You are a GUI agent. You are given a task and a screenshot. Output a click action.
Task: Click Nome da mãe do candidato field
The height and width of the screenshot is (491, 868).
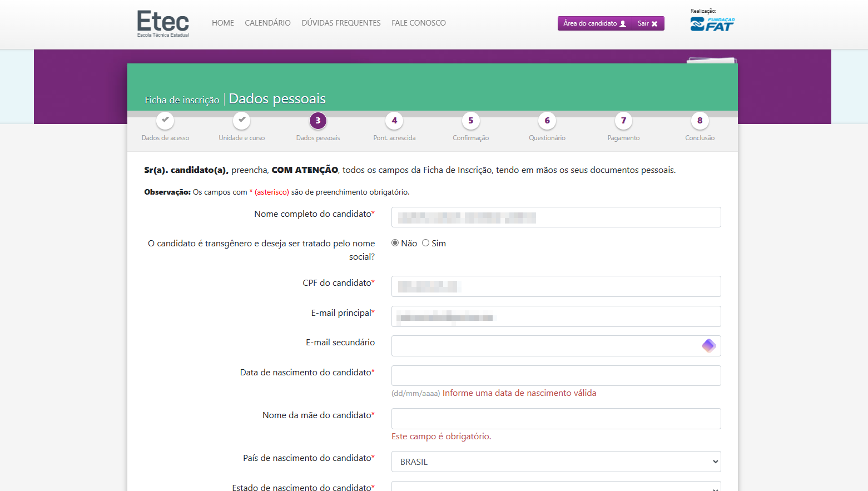click(556, 419)
